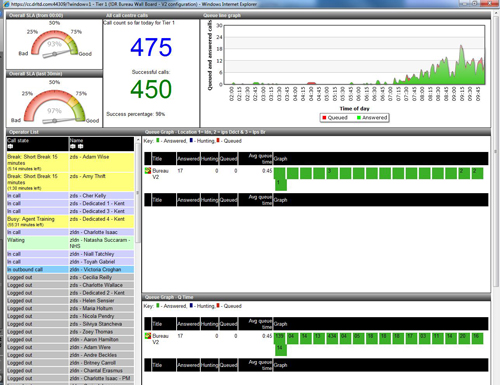
Task: Click the Answered column header in top queue table
Action: point(188,159)
